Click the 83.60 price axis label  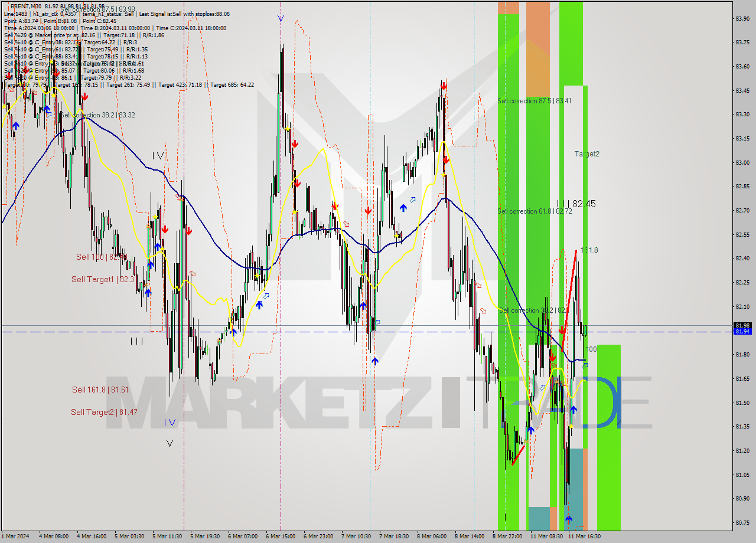[x=742, y=66]
